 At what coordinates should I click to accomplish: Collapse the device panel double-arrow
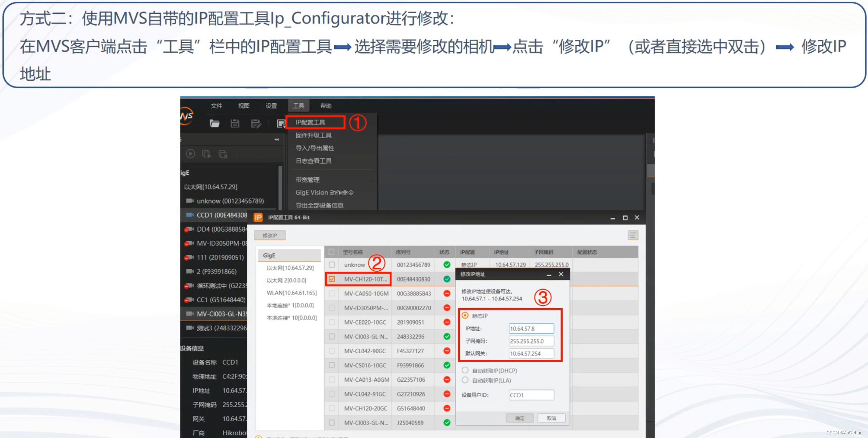[x=277, y=140]
